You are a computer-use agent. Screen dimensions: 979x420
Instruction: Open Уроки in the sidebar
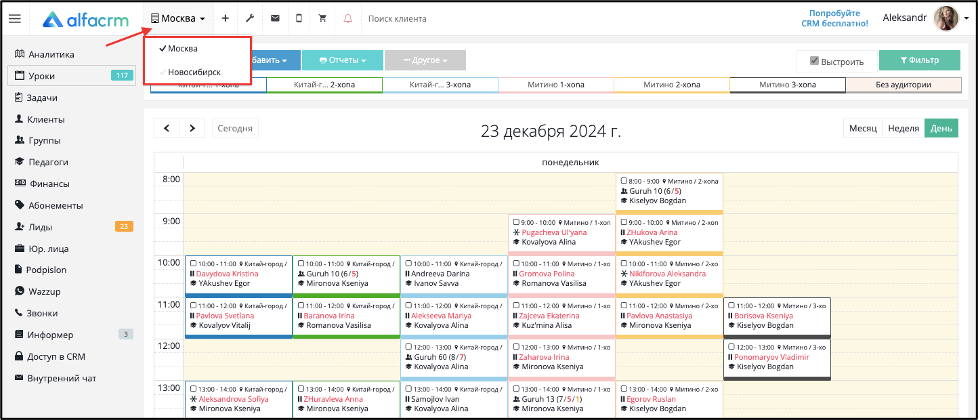(x=71, y=76)
